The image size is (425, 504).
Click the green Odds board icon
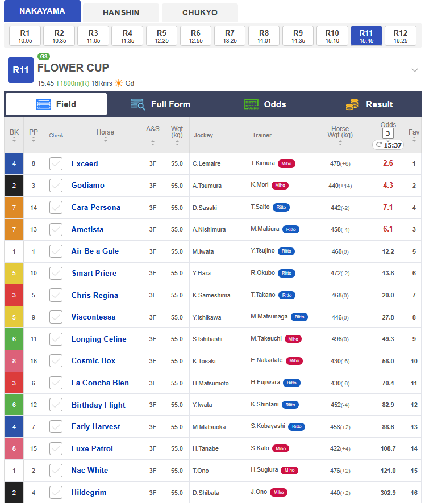click(251, 104)
